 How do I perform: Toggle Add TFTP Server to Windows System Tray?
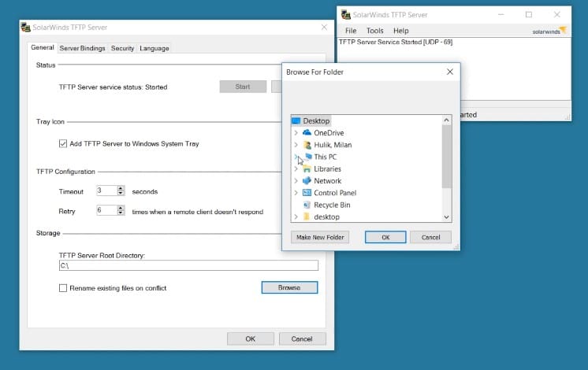click(x=63, y=143)
